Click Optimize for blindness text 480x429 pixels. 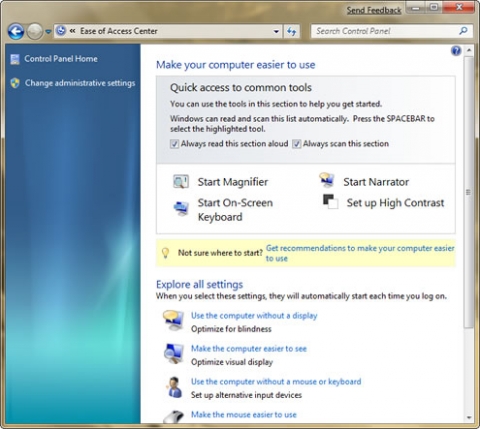click(x=231, y=329)
